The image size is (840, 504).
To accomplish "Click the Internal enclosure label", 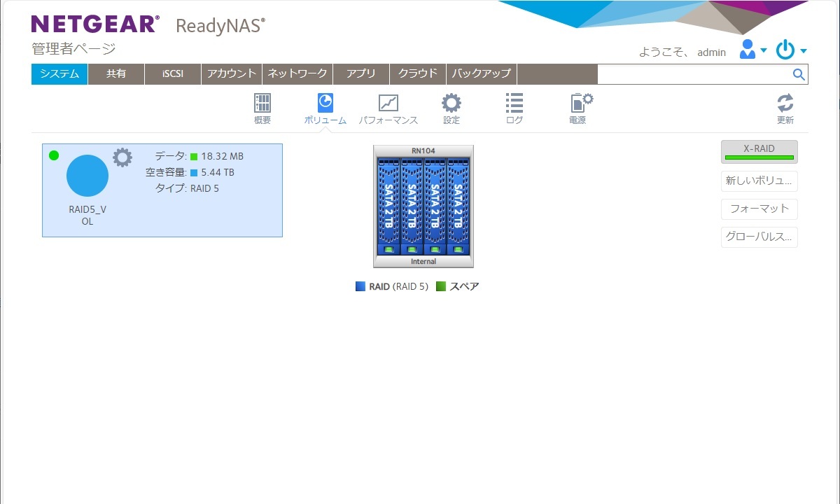I will [x=423, y=262].
